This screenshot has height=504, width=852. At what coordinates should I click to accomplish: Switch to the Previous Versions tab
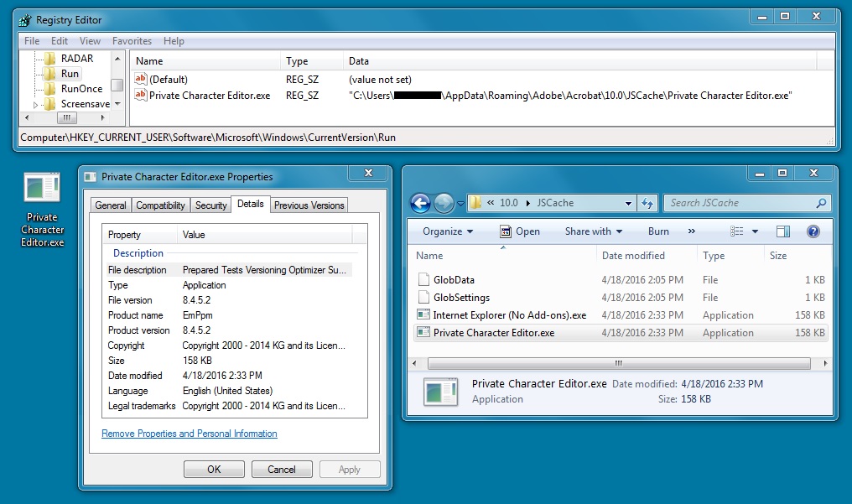coord(309,205)
